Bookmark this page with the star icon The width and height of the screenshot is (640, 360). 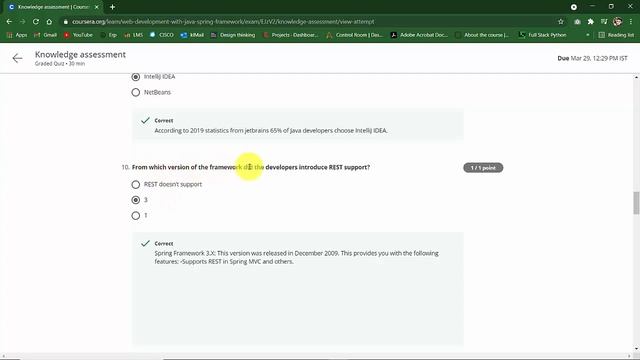click(561, 22)
